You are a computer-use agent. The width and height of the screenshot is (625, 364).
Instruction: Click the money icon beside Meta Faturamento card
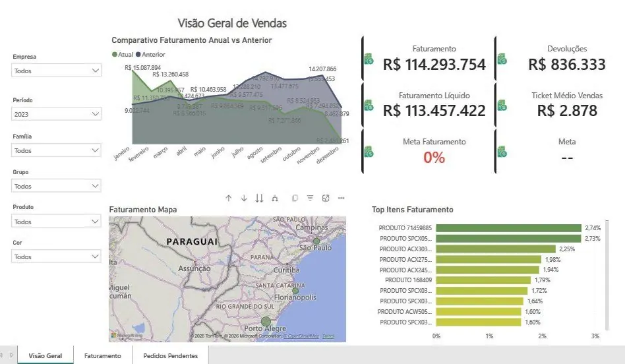point(369,152)
